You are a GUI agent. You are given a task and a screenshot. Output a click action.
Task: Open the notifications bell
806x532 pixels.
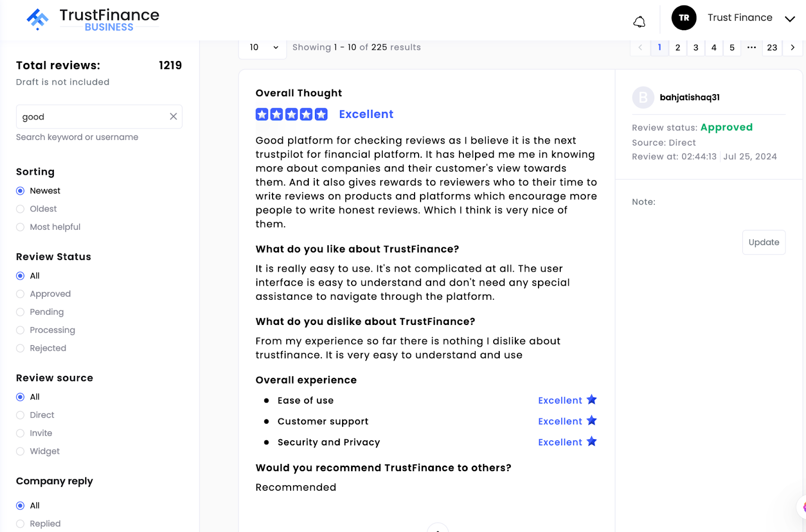tap(639, 22)
